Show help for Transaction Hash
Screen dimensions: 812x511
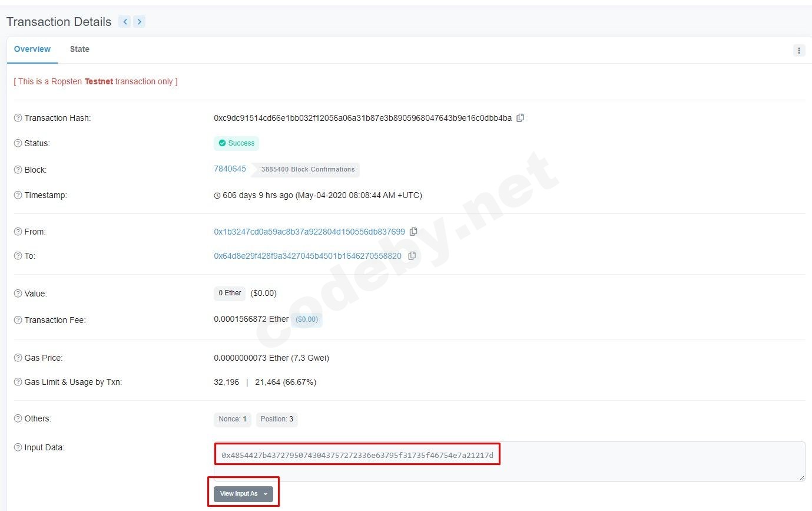[x=18, y=118]
